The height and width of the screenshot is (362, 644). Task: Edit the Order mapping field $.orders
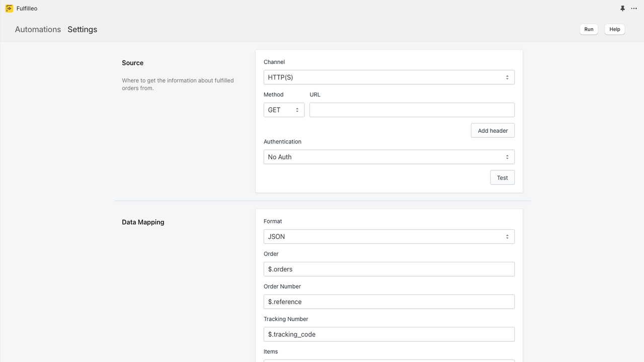(389, 269)
